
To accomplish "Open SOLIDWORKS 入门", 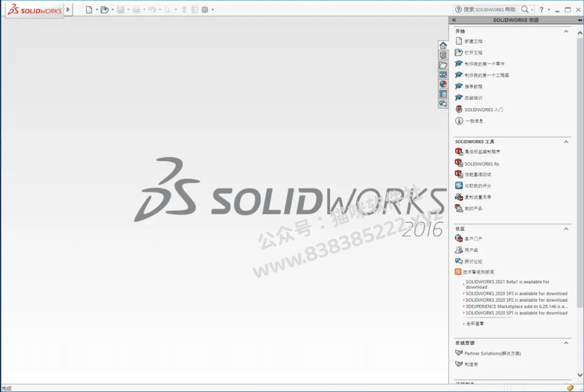I will click(x=483, y=110).
